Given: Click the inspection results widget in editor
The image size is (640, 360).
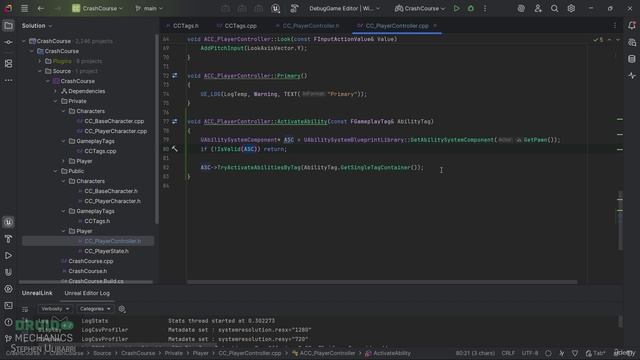Looking at the screenshot, I should (x=598, y=40).
